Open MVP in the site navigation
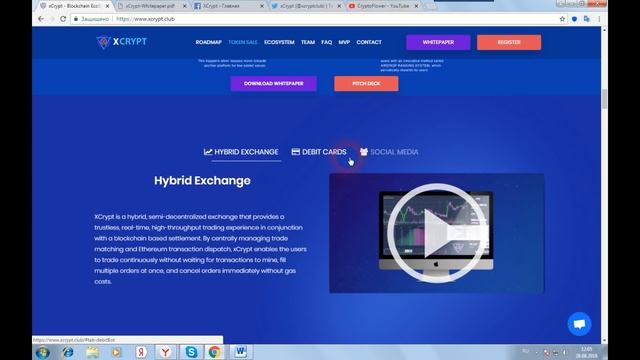640x360 pixels. click(344, 42)
